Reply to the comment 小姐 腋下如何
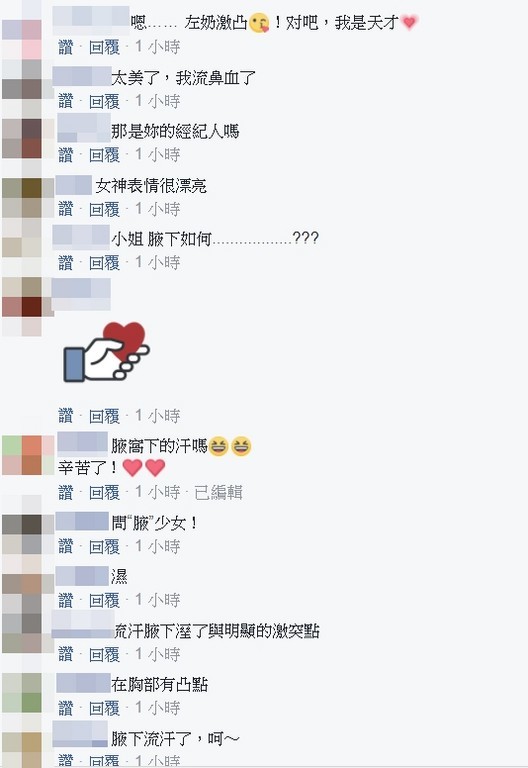Screen dimensions: 528x768 tap(104, 263)
